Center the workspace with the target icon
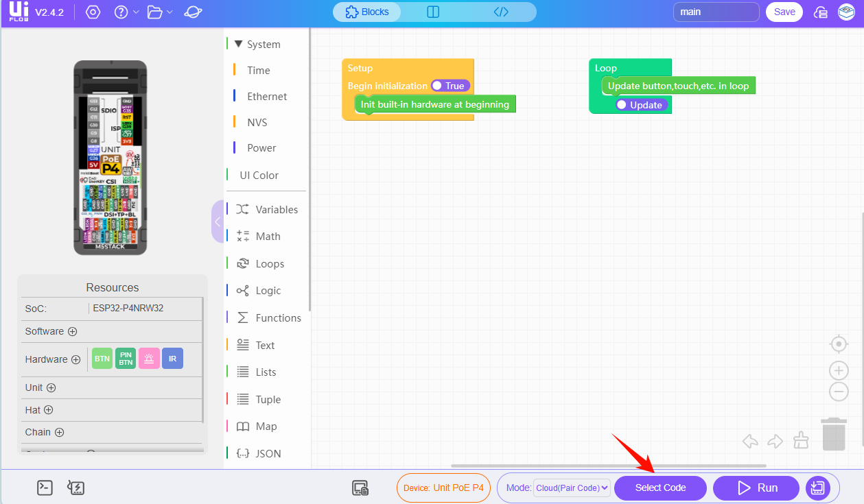 coord(839,344)
